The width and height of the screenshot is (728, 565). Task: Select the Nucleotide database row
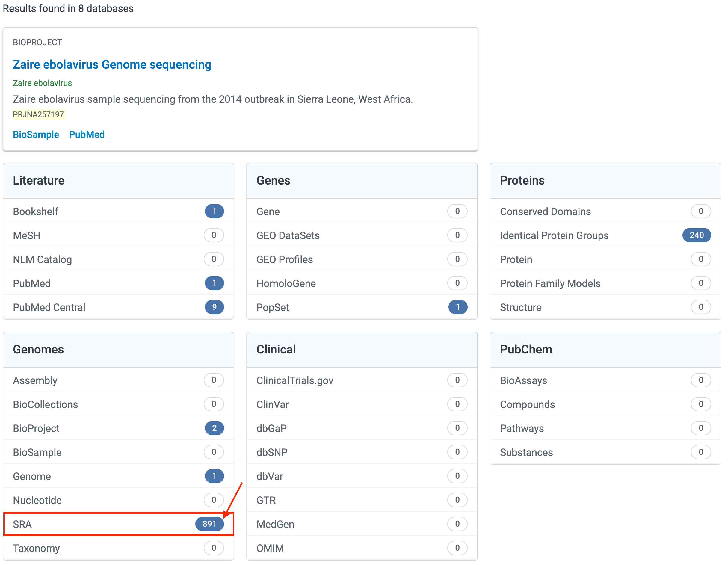click(37, 500)
